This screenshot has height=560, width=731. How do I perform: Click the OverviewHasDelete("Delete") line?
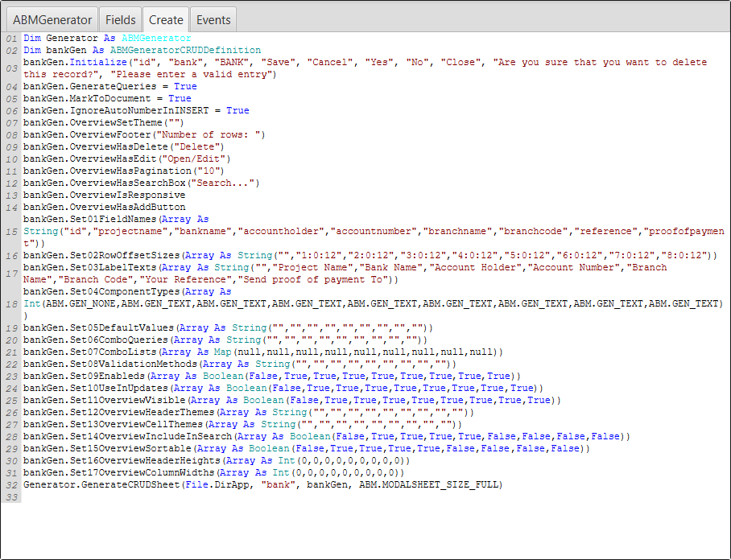coord(123,147)
